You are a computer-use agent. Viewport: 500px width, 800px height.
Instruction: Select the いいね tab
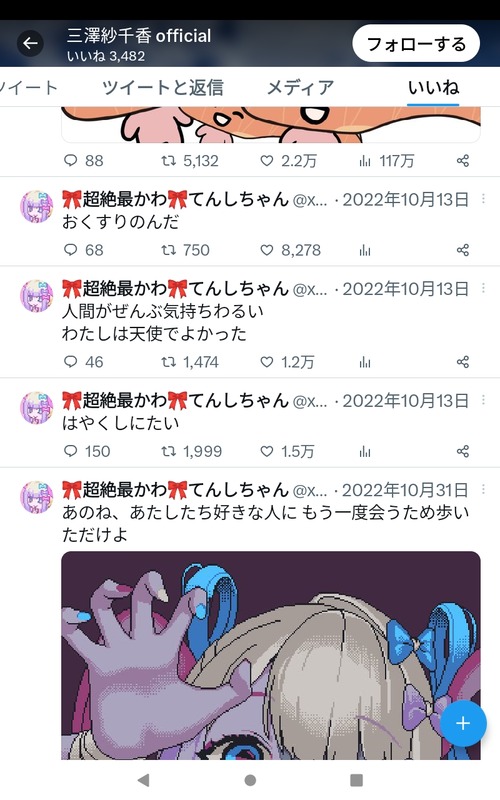tap(433, 87)
